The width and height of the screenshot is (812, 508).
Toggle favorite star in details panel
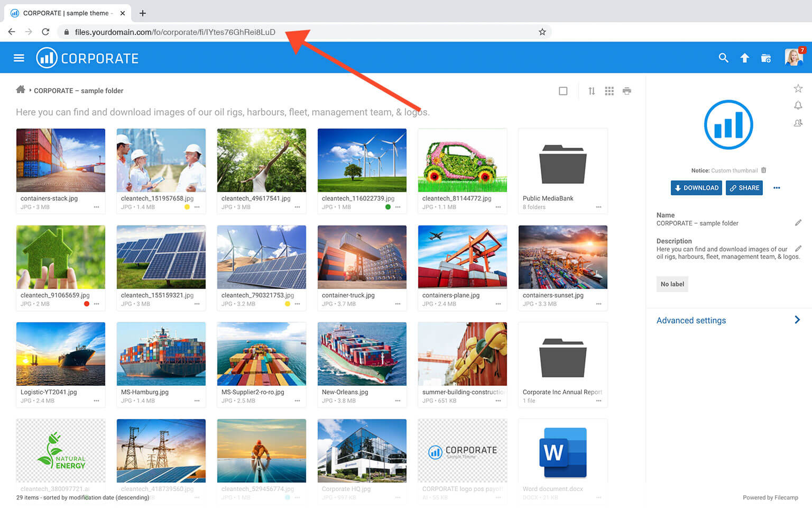pos(798,88)
